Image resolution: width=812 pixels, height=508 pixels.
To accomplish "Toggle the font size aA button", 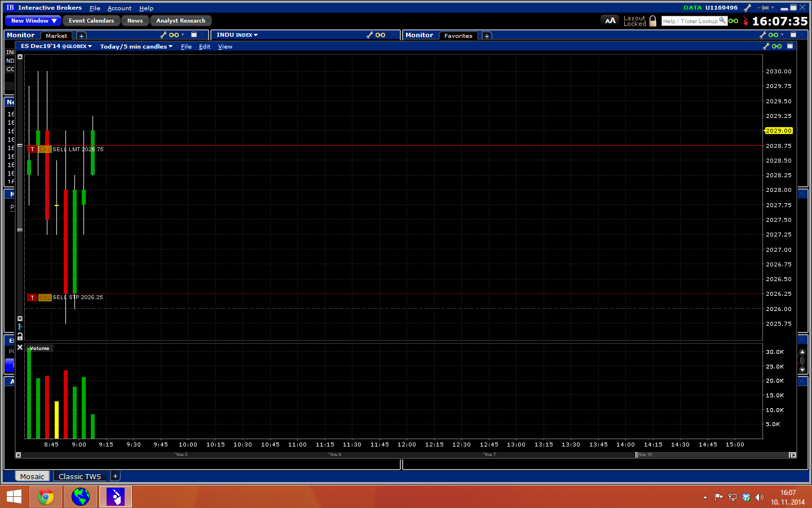I will click(610, 21).
